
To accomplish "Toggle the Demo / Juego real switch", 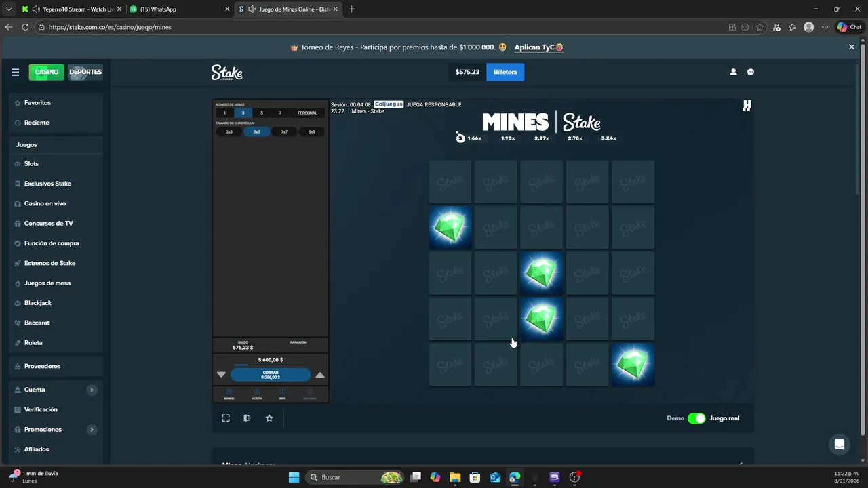I will tap(696, 418).
